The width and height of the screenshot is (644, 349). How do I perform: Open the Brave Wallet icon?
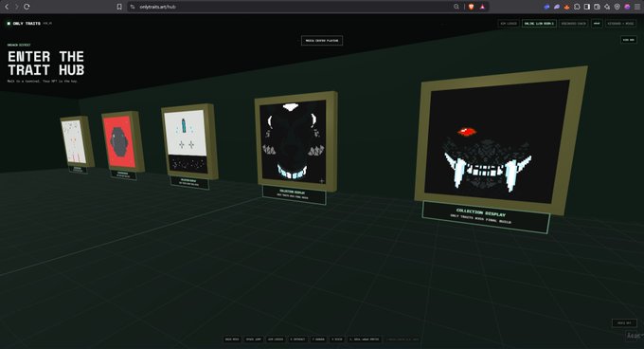click(598, 7)
